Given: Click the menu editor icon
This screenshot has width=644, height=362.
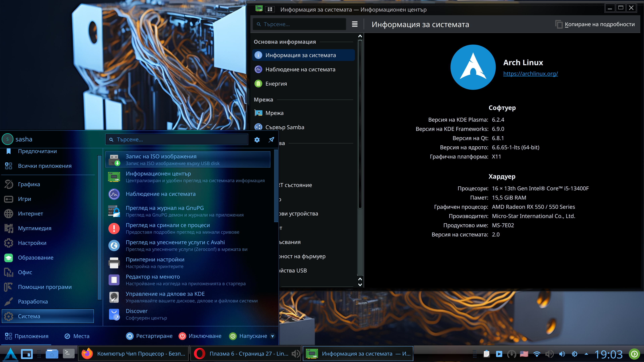Looking at the screenshot, I should point(114,280).
